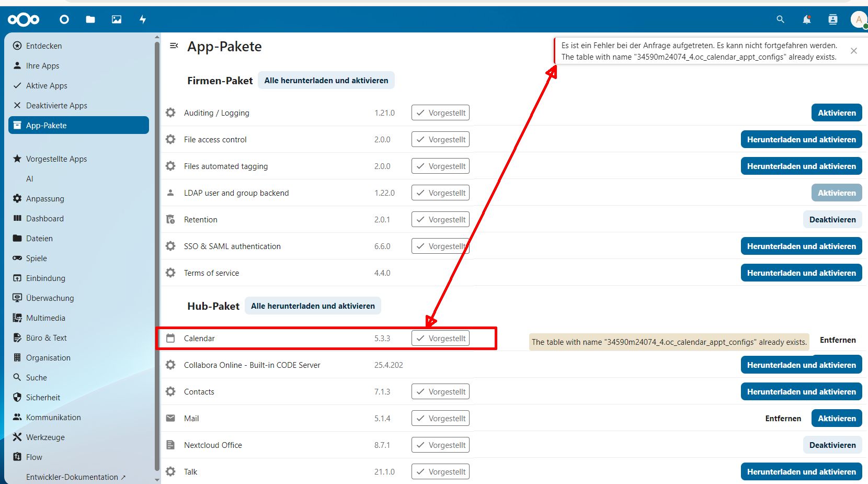Download and activate Files automated tagging
Screen dimensions: 868x484
click(801, 166)
